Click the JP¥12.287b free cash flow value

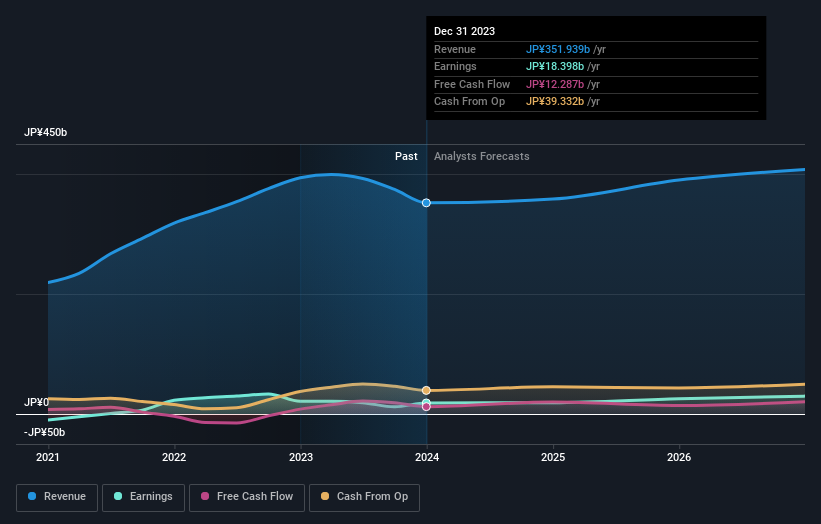point(554,84)
